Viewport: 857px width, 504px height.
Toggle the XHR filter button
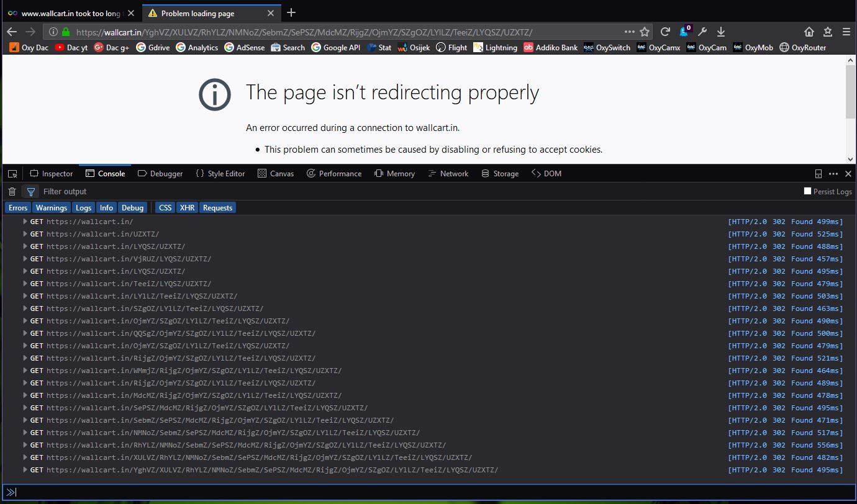pos(187,208)
